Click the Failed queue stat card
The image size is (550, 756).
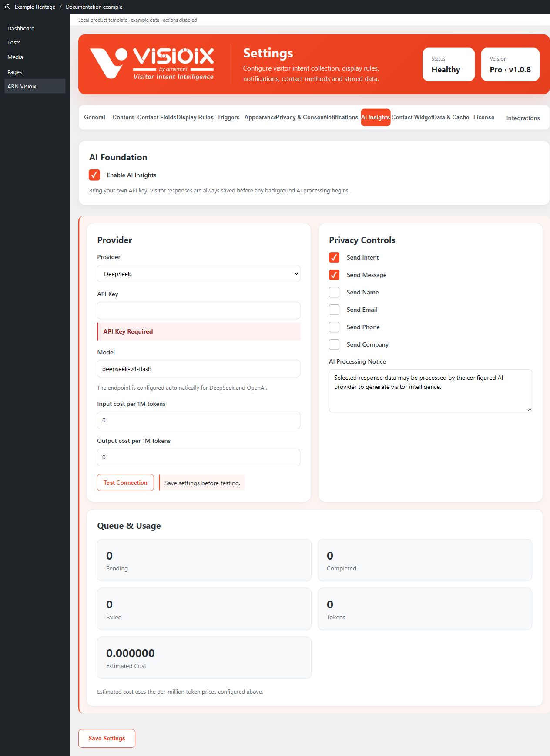pyautogui.click(x=204, y=609)
